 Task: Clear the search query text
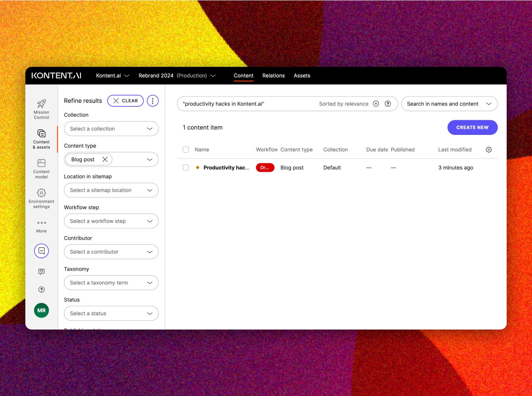coord(376,104)
